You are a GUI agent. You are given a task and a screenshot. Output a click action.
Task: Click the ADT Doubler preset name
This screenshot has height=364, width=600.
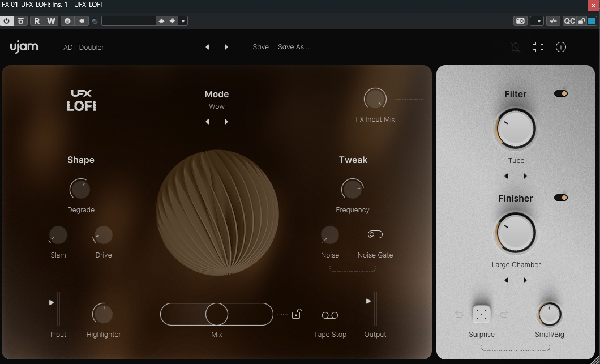83,48
